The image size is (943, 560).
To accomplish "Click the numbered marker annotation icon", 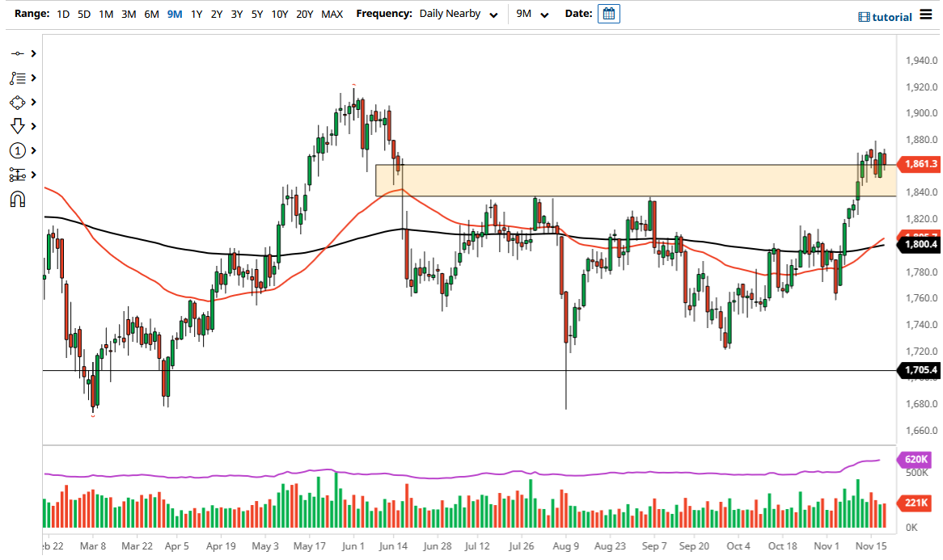I will (18, 150).
